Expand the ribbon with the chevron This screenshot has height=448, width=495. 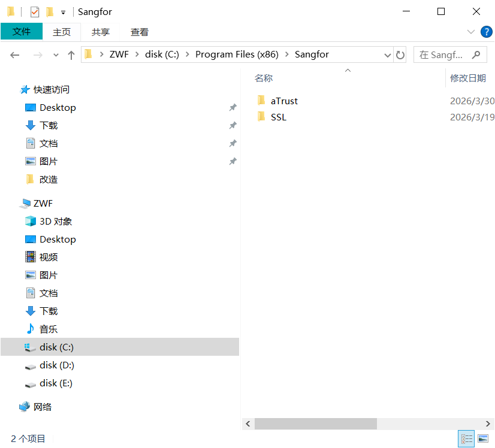[x=470, y=32]
